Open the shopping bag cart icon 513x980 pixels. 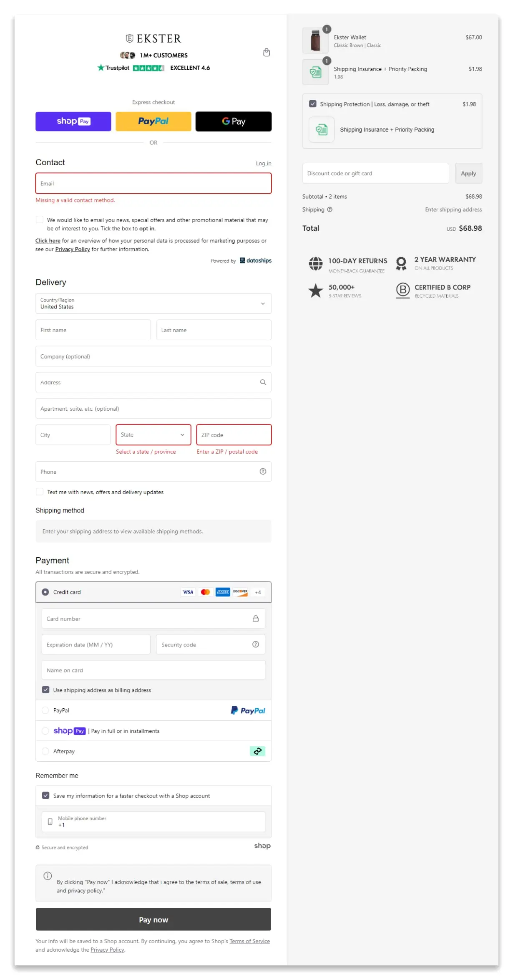tap(266, 52)
